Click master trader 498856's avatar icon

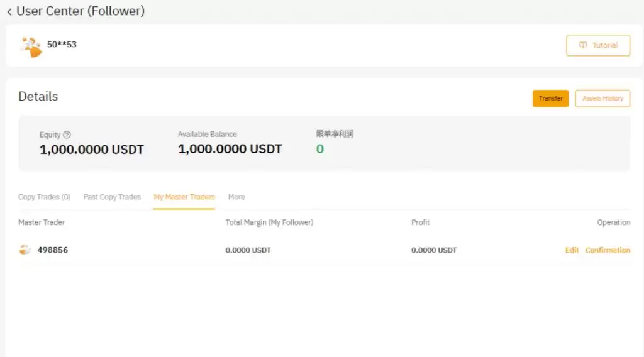[25, 250]
